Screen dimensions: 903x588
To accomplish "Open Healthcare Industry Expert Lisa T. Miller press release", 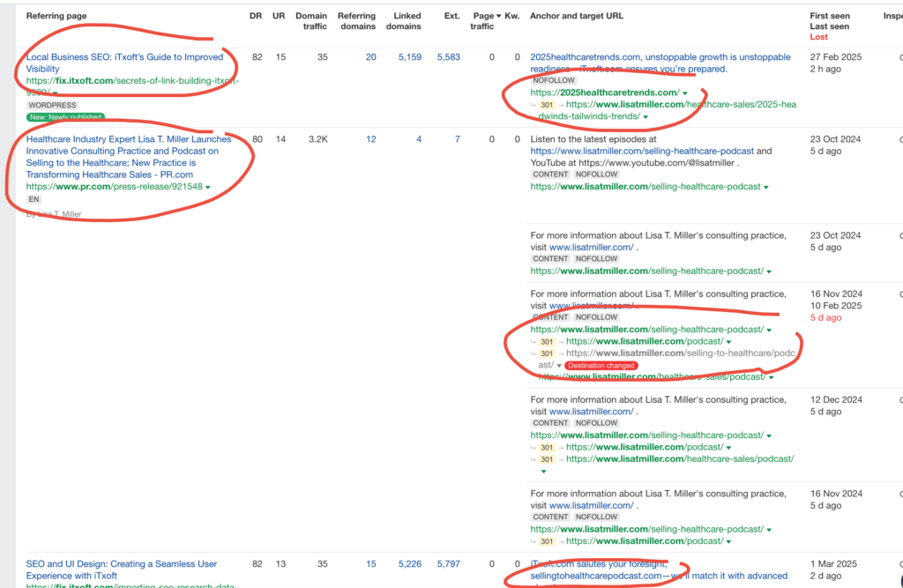I will [x=129, y=157].
